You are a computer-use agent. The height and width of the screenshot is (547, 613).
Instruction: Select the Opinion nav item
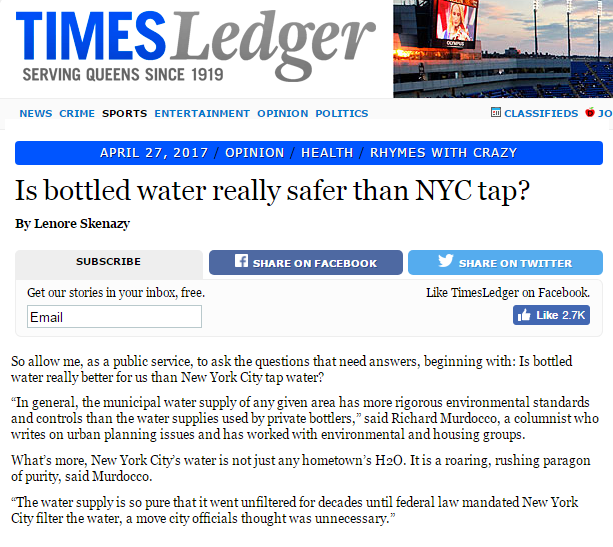coord(283,113)
